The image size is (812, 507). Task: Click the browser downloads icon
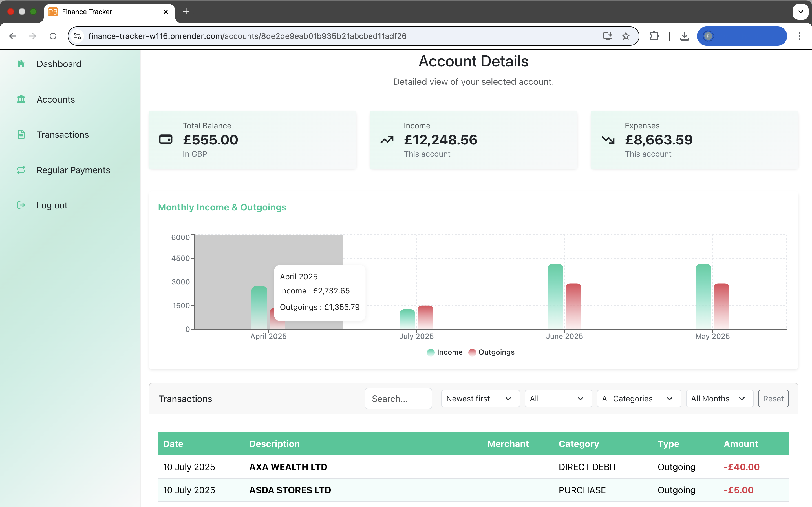click(x=684, y=36)
